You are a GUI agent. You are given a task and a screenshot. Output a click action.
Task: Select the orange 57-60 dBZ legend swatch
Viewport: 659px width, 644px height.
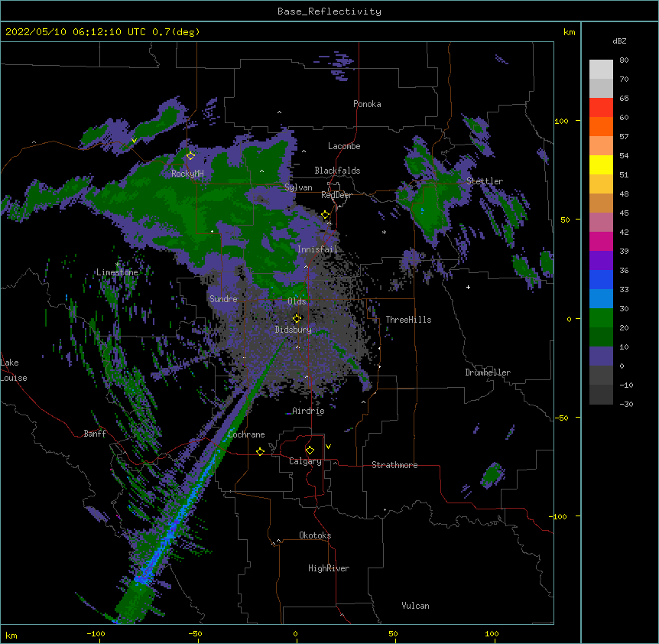[601, 126]
